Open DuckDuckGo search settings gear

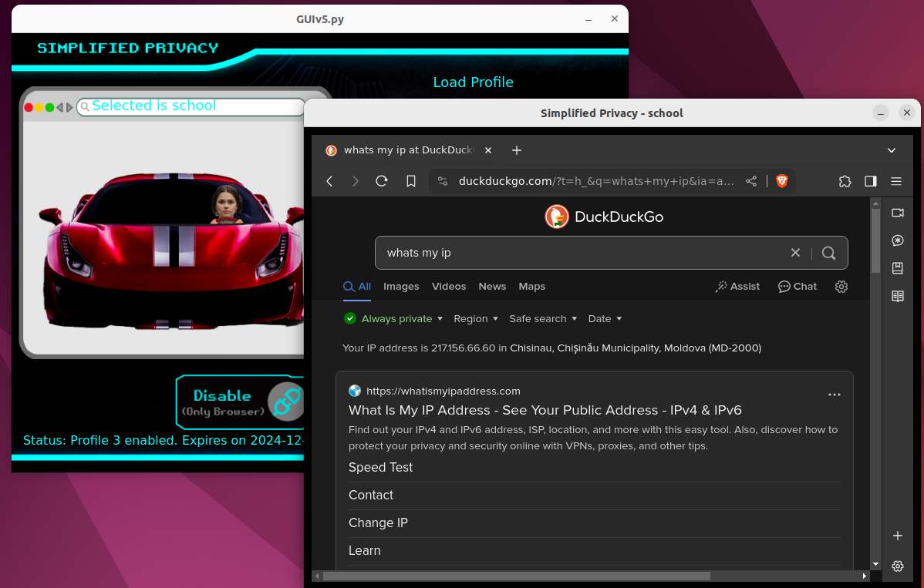coord(841,287)
